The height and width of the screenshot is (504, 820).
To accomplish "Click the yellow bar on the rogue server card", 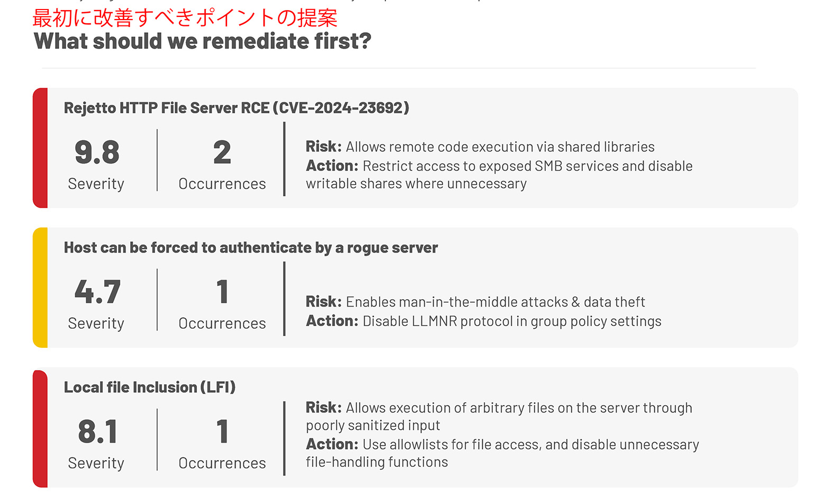I will (x=40, y=287).
